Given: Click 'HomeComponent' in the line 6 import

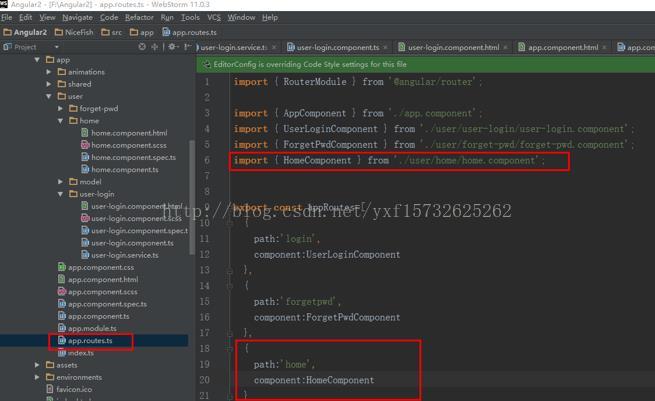Looking at the screenshot, I should tap(317, 160).
